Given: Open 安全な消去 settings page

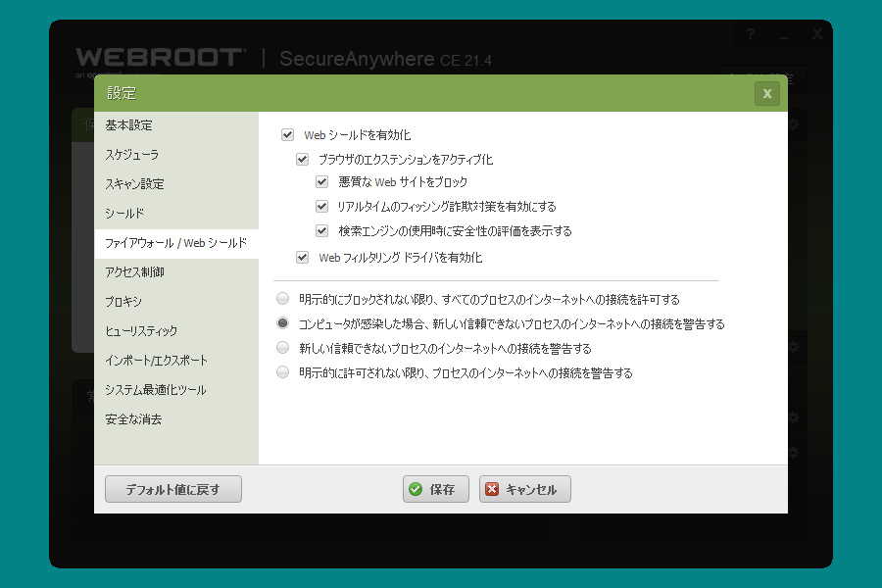Looking at the screenshot, I should [x=176, y=419].
